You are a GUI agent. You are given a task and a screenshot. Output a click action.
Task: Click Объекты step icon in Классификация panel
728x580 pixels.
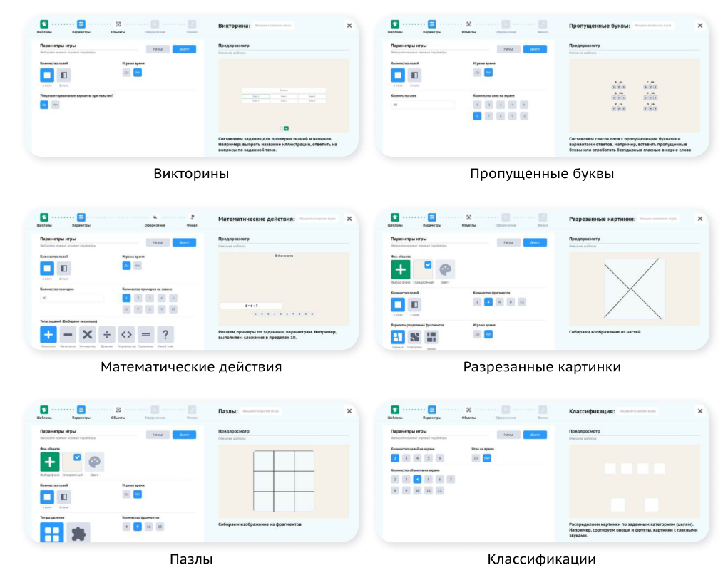point(469,410)
